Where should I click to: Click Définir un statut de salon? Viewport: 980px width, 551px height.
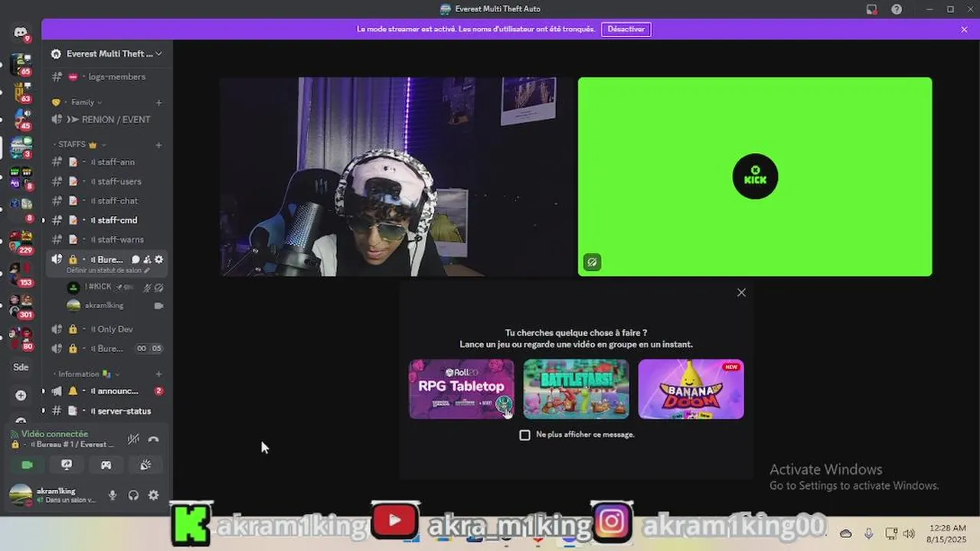point(108,270)
